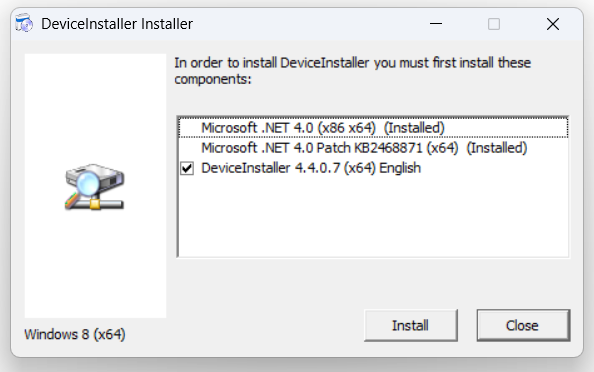Click the DeviceInstaller Installer title text
Screen dimensions: 594x372
point(117,24)
